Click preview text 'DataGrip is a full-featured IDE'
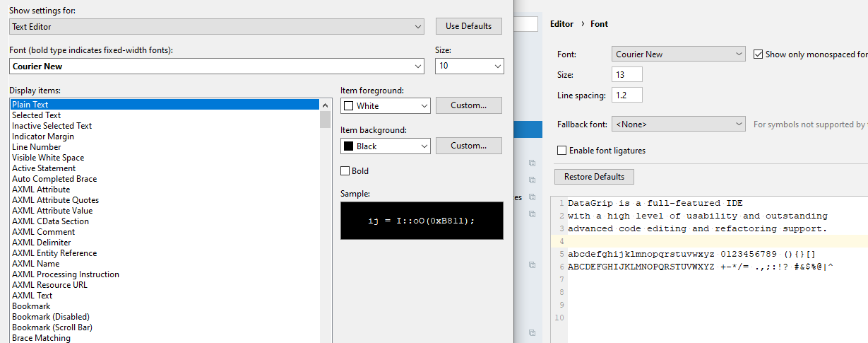The height and width of the screenshot is (343, 868). [x=655, y=203]
